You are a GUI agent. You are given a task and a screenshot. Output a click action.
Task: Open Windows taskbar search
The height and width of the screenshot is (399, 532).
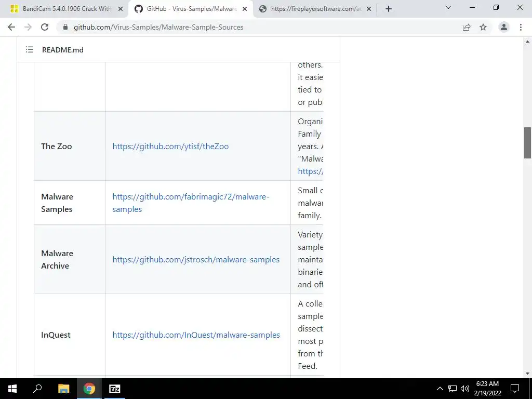(37, 389)
